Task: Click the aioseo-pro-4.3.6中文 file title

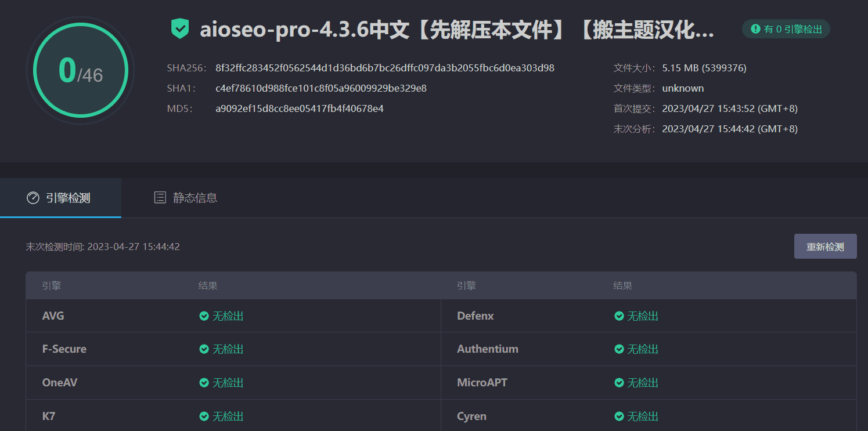Action: pos(458,30)
